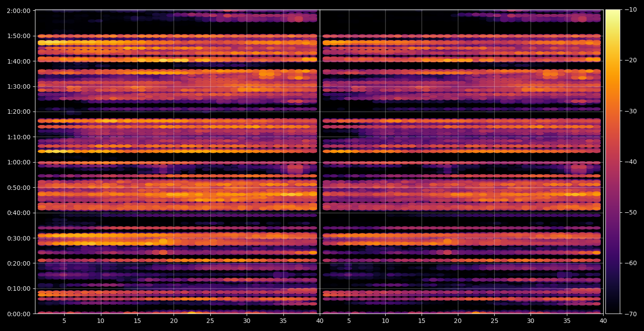Screen dimensions: 644x331
Task: Click the 0:40:00 time axis label
Action: 19,213
